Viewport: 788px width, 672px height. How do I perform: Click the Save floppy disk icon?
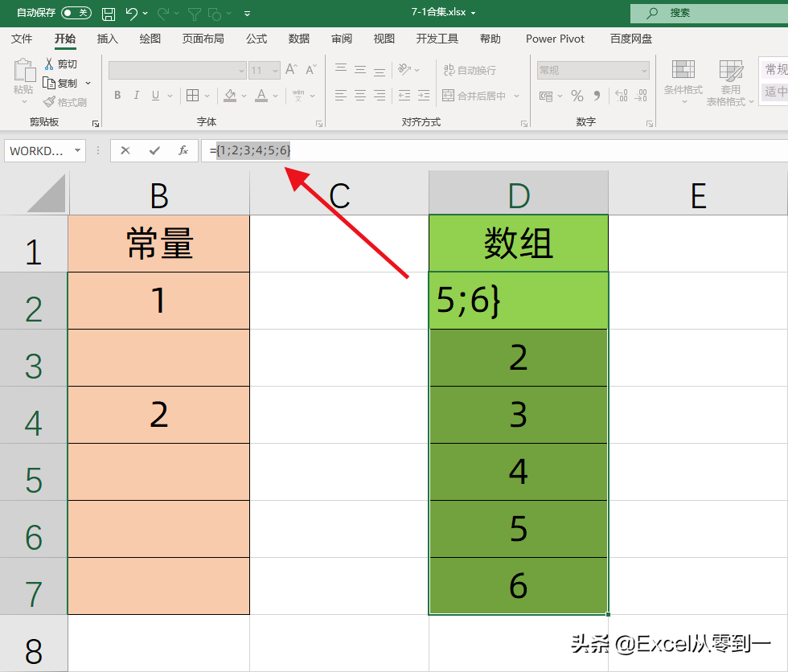109,14
